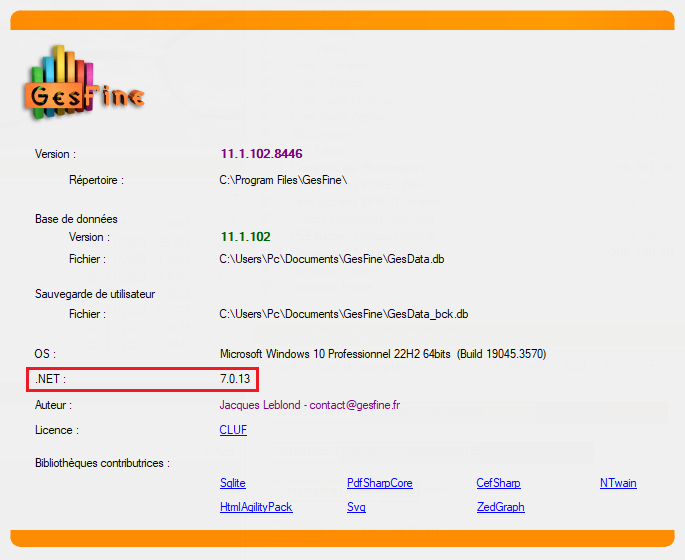Open the HtmlAgilityPack library link

pyautogui.click(x=256, y=507)
